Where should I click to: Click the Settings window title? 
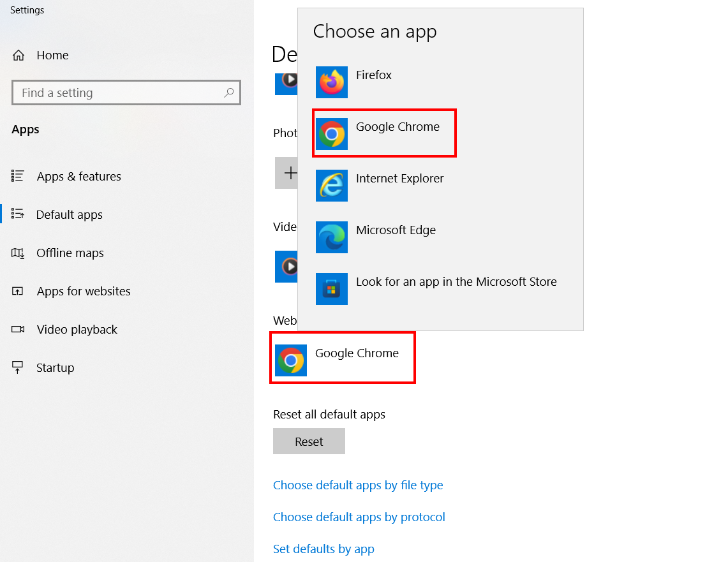coord(27,10)
